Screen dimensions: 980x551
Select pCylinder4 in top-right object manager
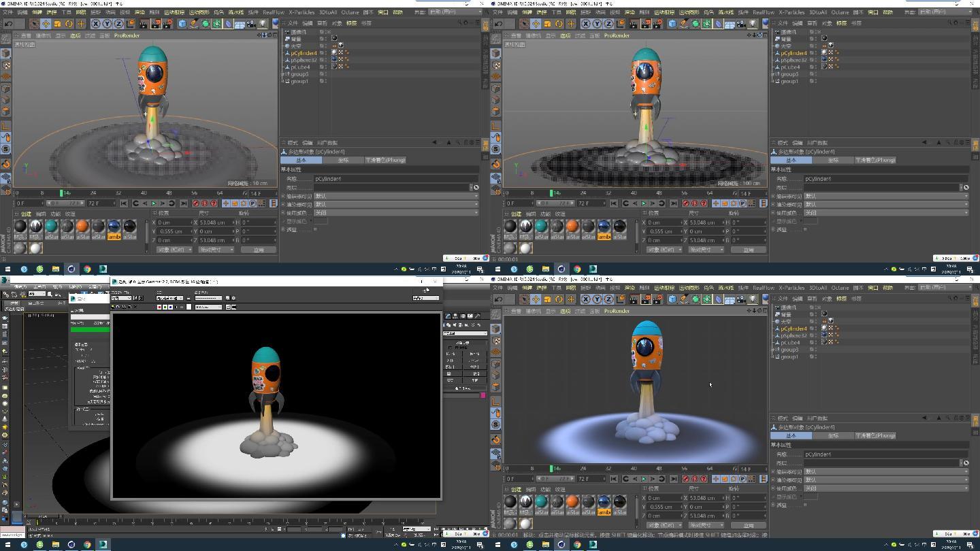pos(794,52)
